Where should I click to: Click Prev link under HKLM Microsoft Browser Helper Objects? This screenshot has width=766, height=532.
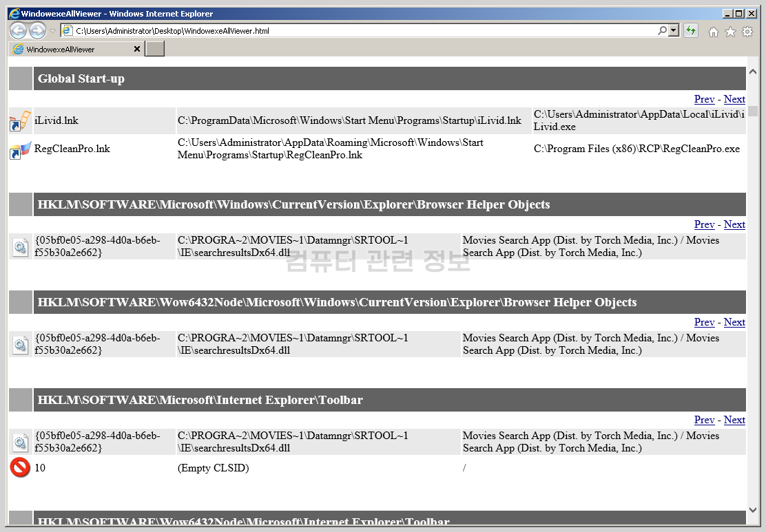(x=704, y=224)
